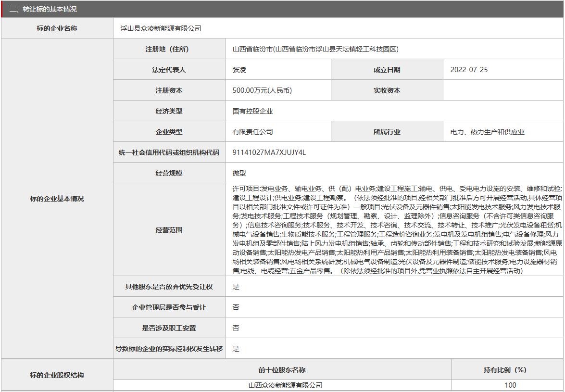Click the legal representative name 张凌

(x=237, y=69)
